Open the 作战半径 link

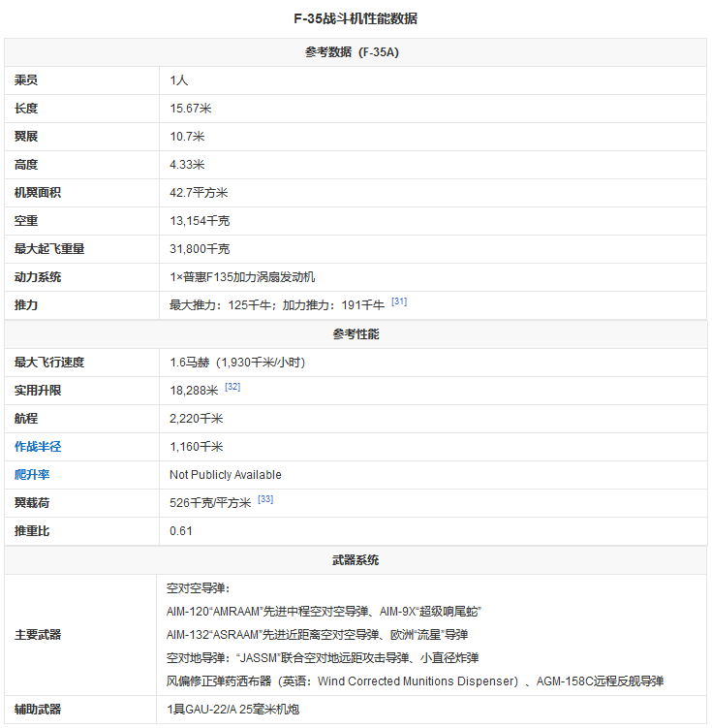(x=38, y=447)
